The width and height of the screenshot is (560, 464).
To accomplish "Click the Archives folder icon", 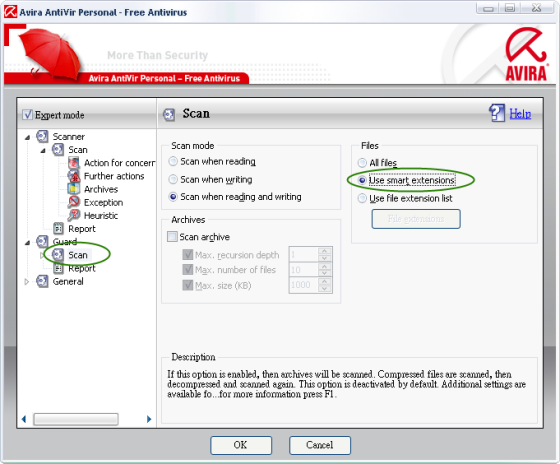I will (74, 189).
